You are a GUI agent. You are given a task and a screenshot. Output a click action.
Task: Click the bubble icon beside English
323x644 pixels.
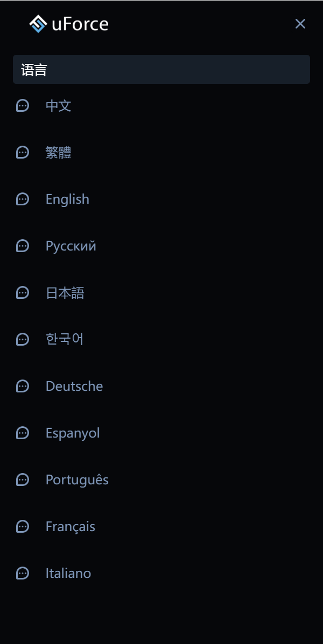[x=22, y=199]
